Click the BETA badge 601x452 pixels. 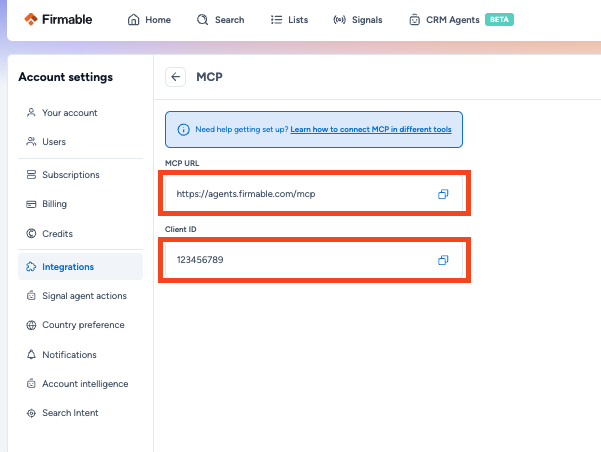[499, 20]
